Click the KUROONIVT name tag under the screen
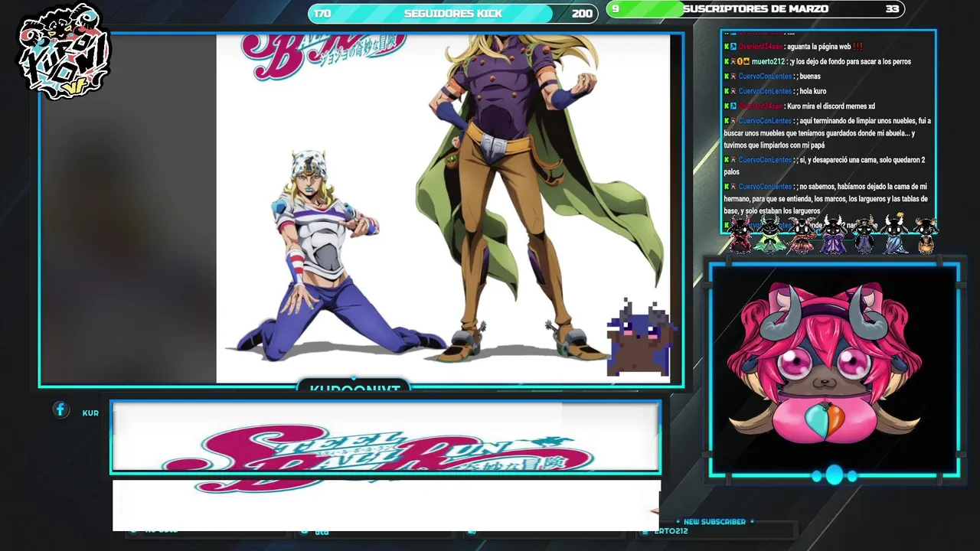The height and width of the screenshot is (551, 980). click(354, 387)
